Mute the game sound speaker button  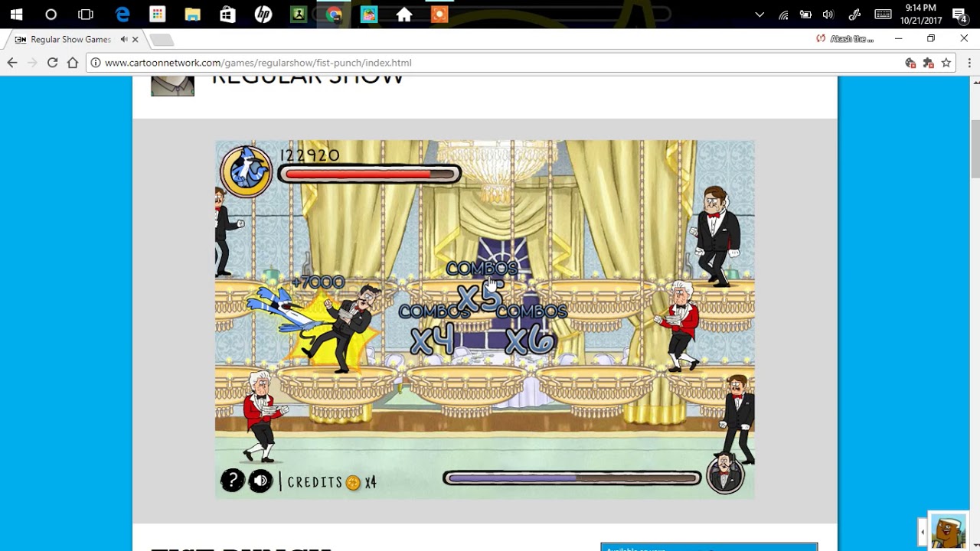(260, 481)
